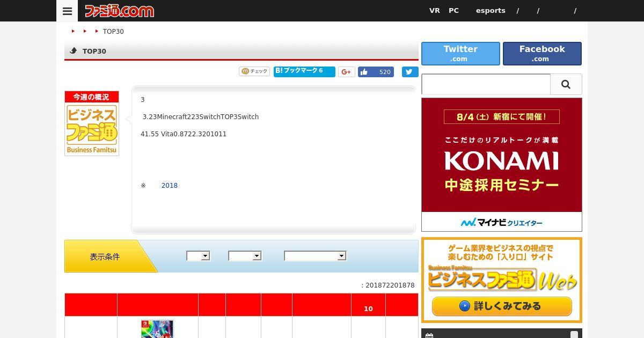Open the PC menu item

click(x=453, y=11)
